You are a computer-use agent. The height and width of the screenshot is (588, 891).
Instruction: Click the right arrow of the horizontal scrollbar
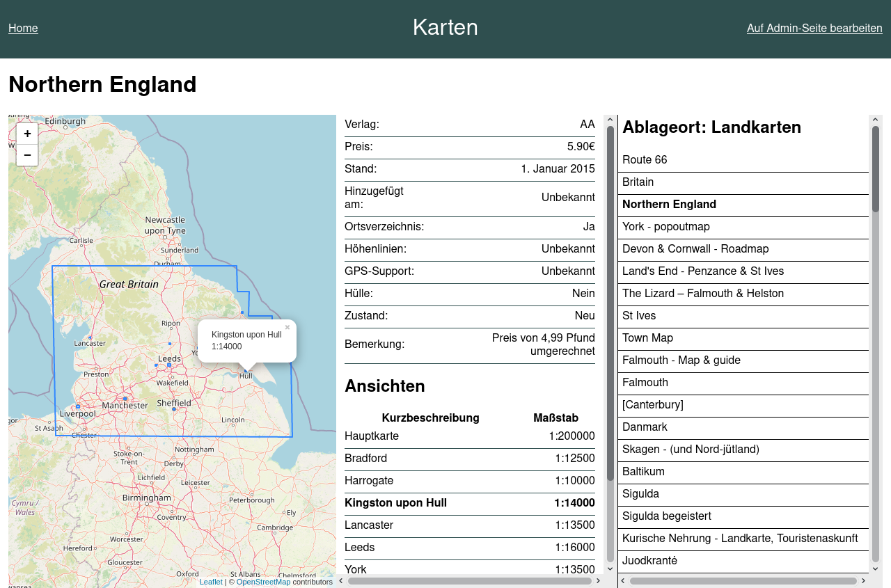(x=598, y=581)
